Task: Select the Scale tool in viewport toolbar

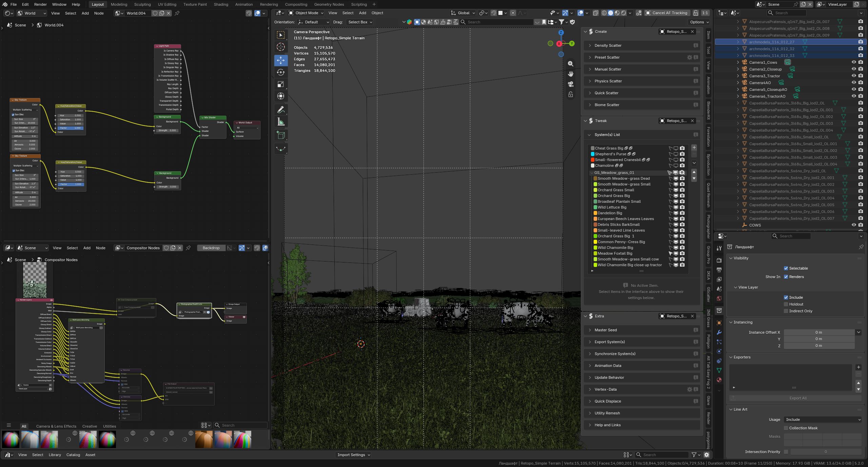Action: click(x=281, y=84)
